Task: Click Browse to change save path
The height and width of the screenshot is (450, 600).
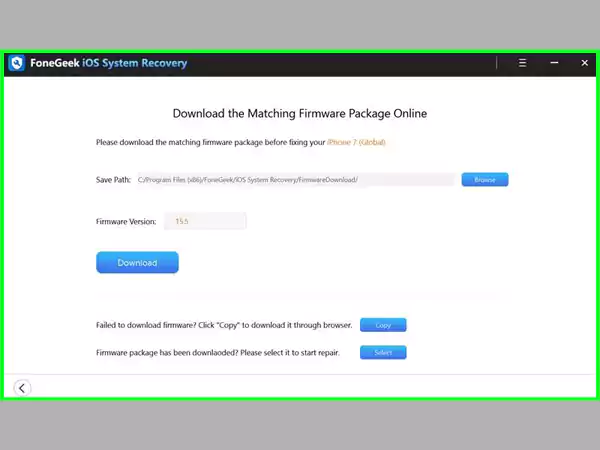Action: pyautogui.click(x=485, y=179)
